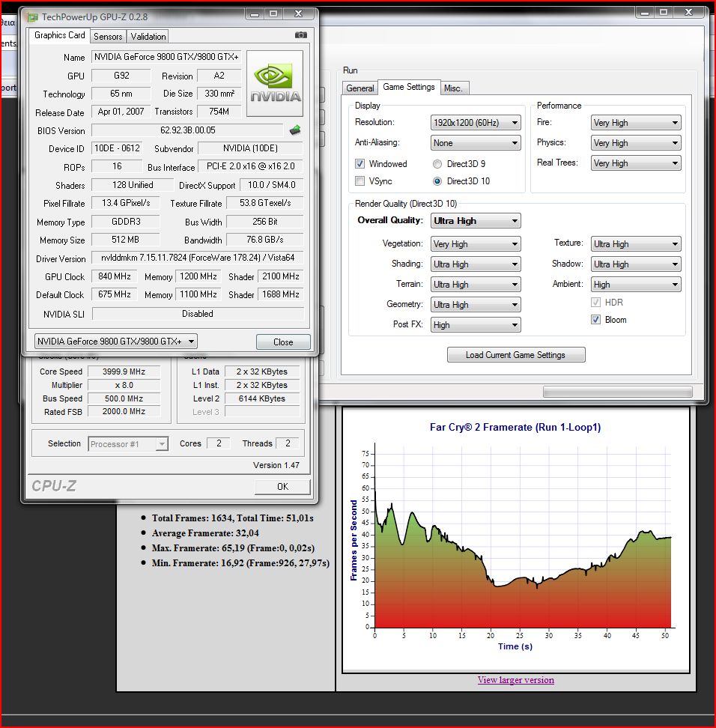
Task: Click the CPU-Z OK button
Action: point(282,487)
